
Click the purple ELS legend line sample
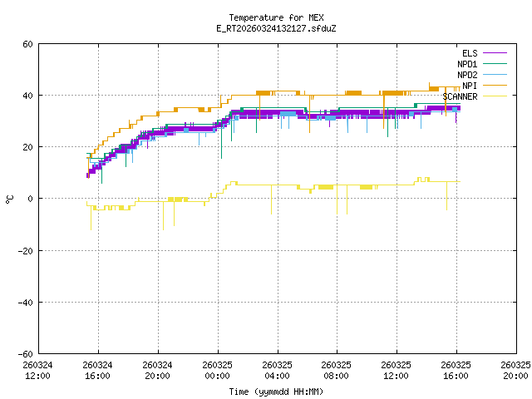point(494,52)
